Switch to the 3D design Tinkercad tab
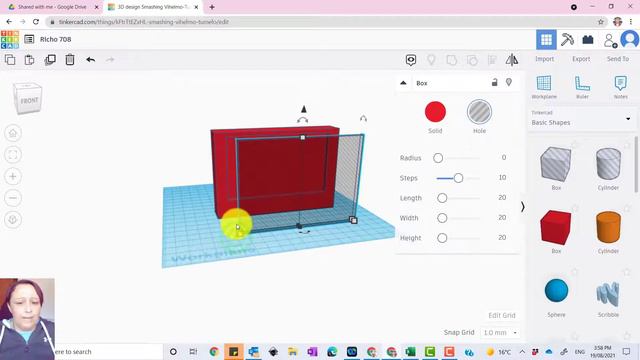640x360 pixels. point(153,7)
